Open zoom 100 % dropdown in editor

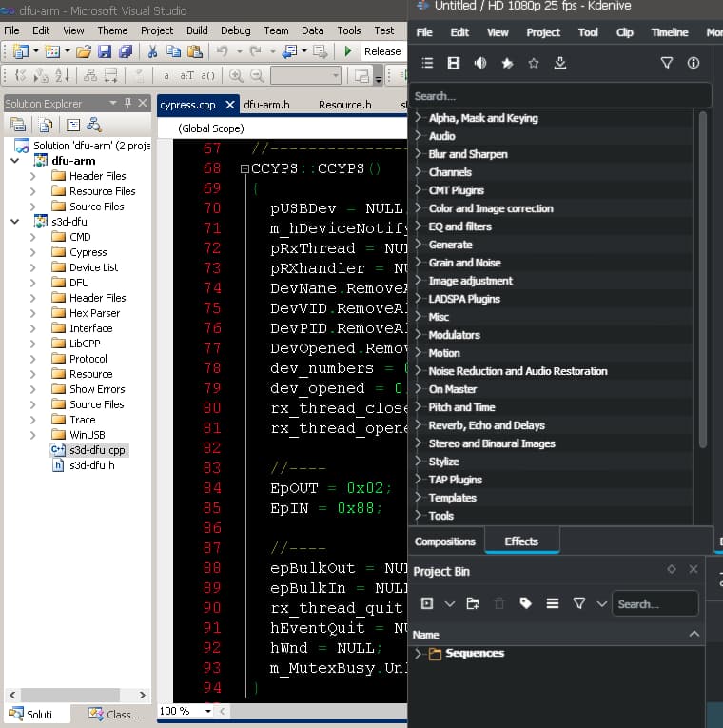click(x=208, y=711)
